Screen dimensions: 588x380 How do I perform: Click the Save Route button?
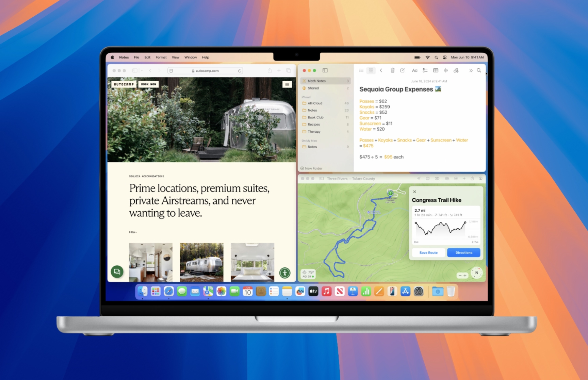(428, 252)
